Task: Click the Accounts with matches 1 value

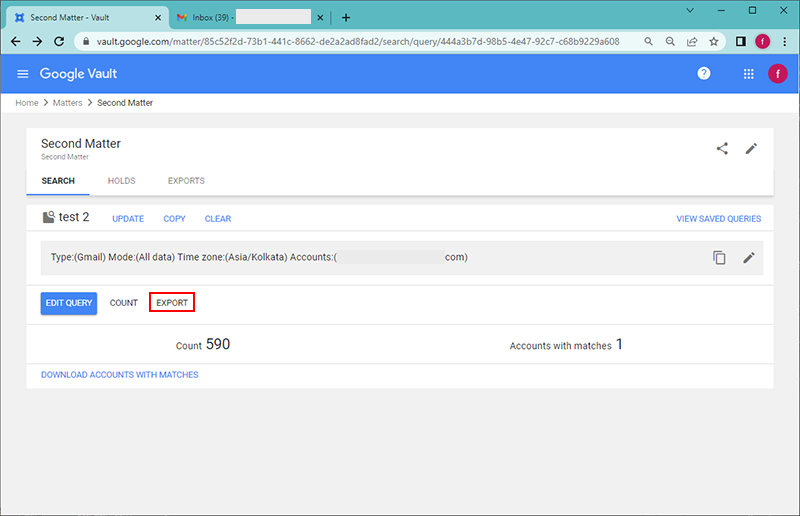Action: [619, 345]
